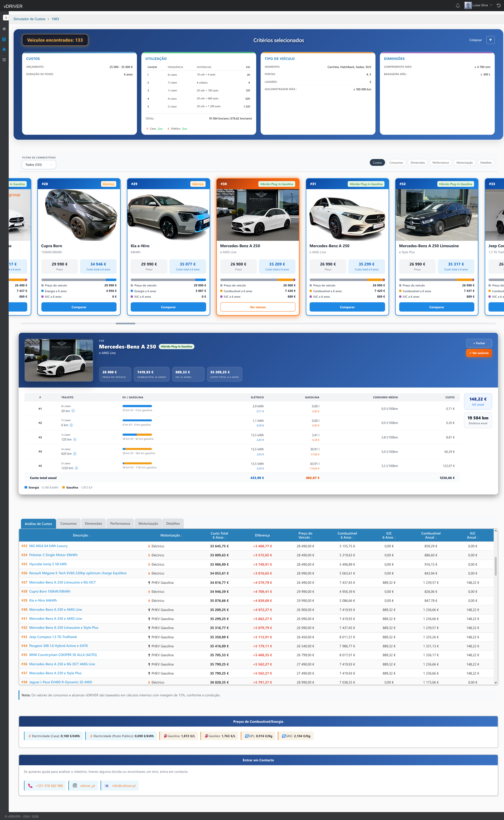The height and width of the screenshot is (820, 504).
Task: Select Dimensões view pill above cards
Action: [418, 163]
